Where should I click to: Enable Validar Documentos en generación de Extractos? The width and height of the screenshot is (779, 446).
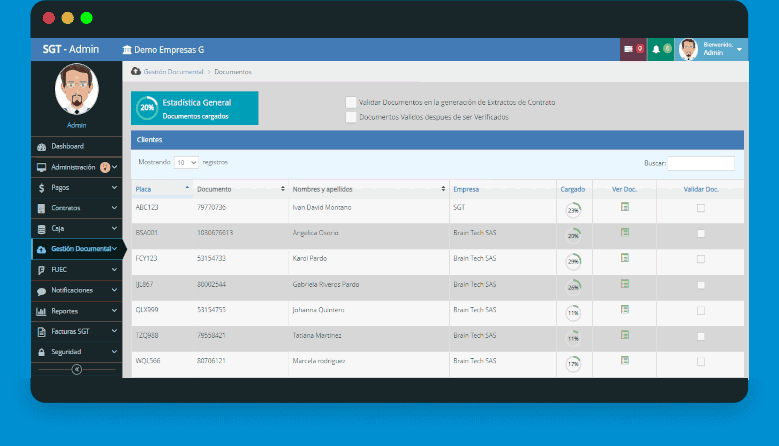point(351,102)
